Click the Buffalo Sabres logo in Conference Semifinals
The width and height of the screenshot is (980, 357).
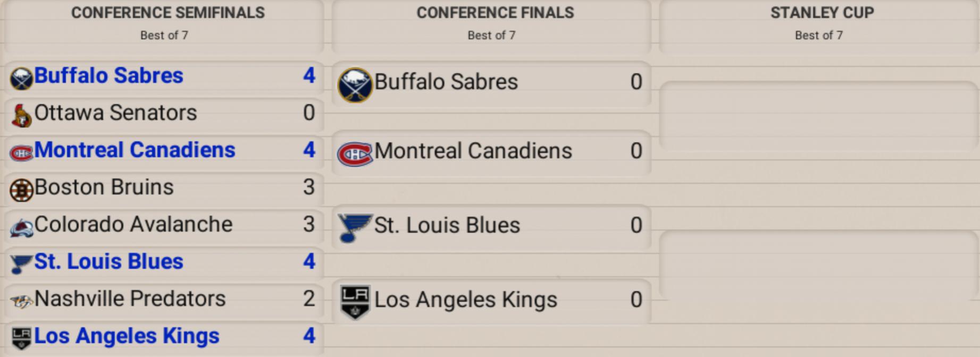(21, 78)
